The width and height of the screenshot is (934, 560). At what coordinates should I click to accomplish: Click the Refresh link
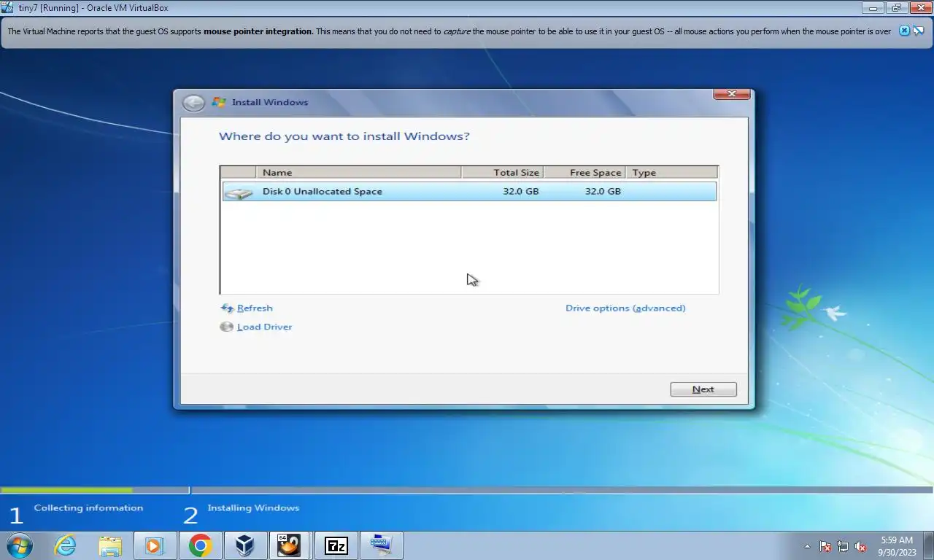point(255,308)
